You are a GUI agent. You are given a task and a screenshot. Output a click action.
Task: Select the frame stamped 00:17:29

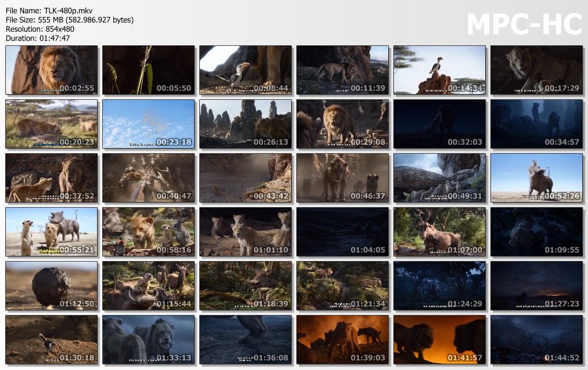537,70
